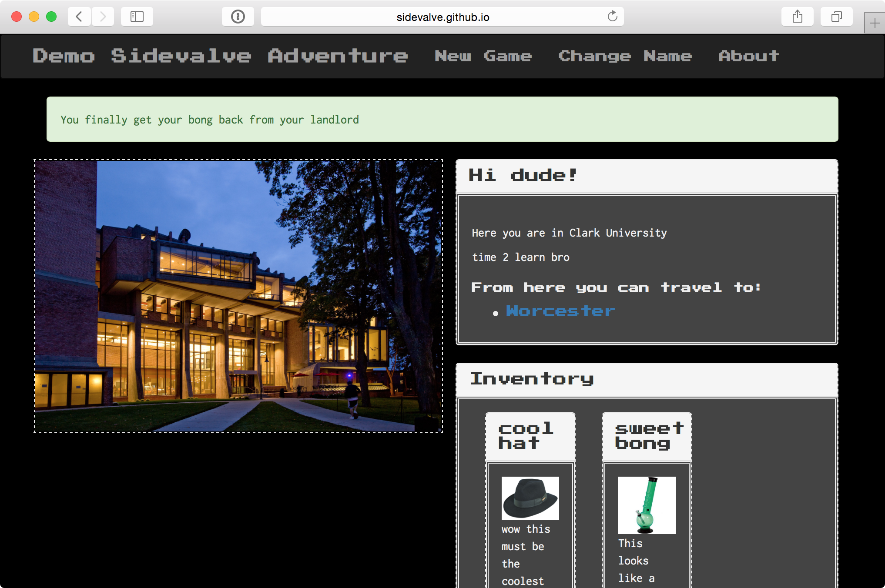Click the sweet bong image
Image resolution: width=885 pixels, height=588 pixels.
(x=647, y=505)
